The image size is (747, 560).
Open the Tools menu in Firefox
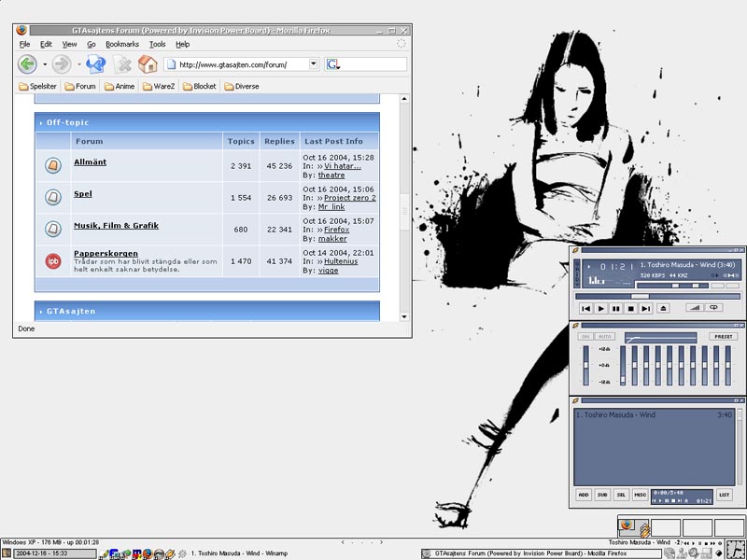tap(158, 44)
